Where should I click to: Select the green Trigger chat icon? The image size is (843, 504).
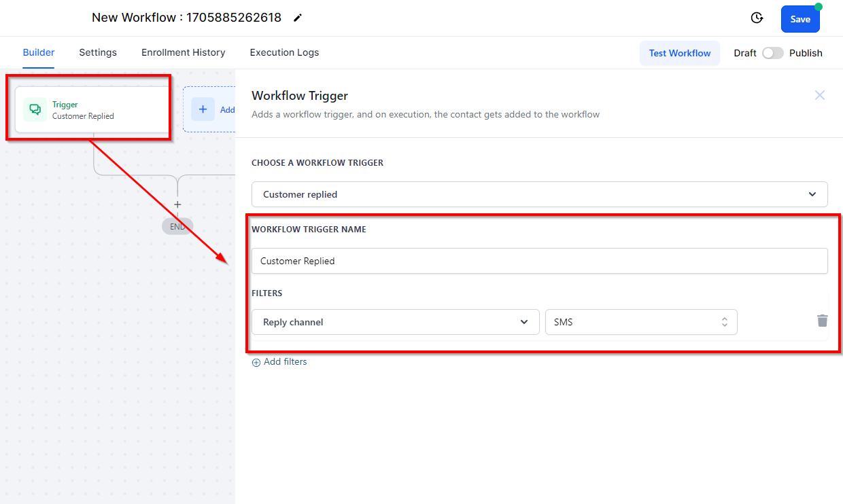tap(35, 109)
